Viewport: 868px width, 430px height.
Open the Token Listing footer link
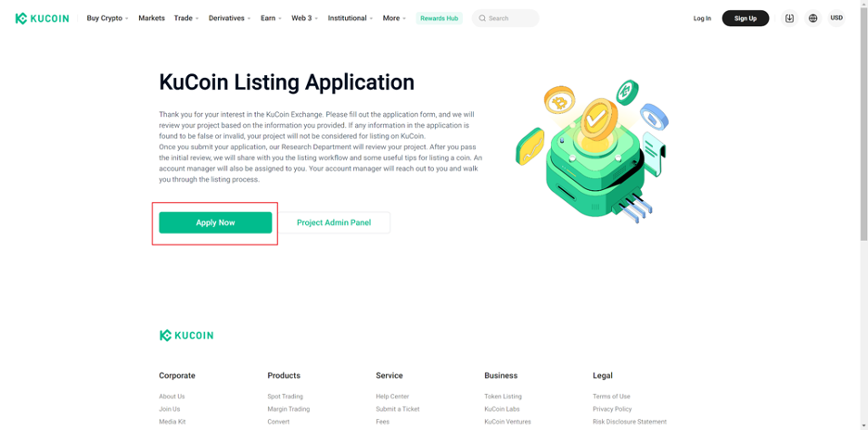click(x=503, y=397)
